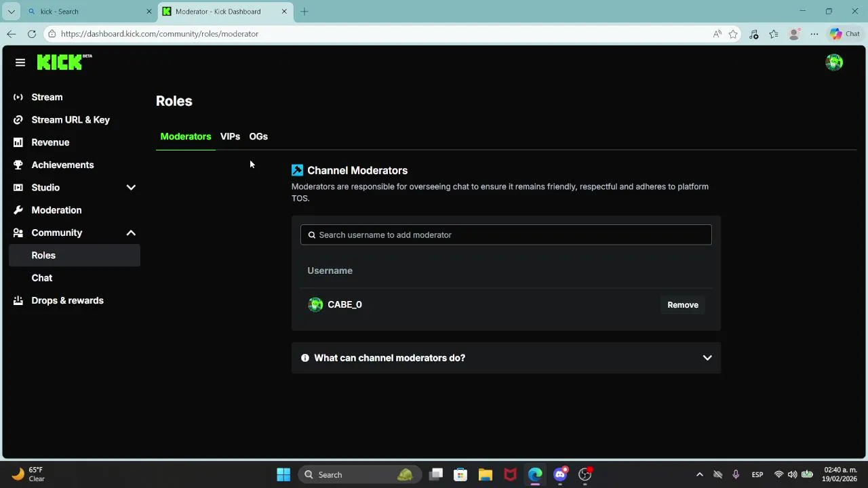868x488 pixels.
Task: Click the search magnifier in moderator field
Action: coord(312,235)
